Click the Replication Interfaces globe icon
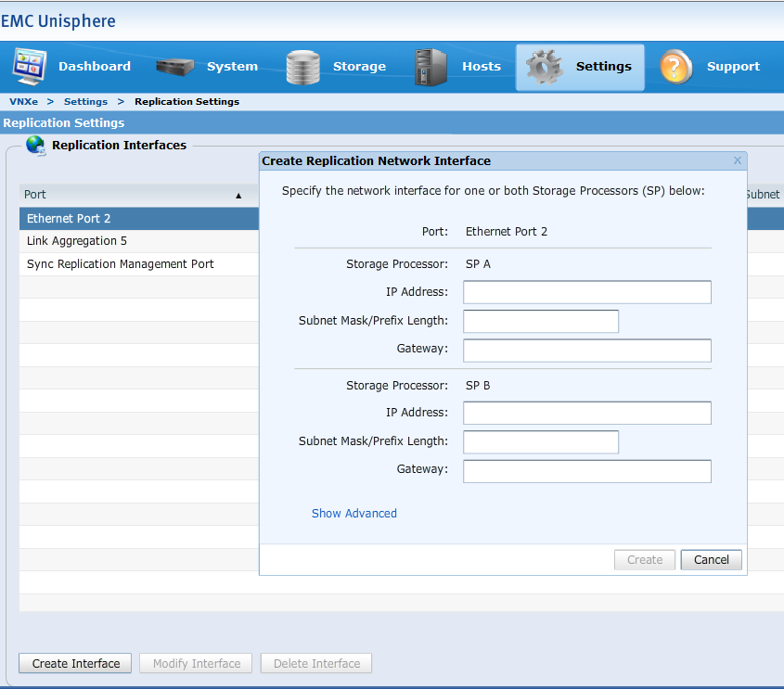This screenshot has height=689, width=784. coord(35,145)
